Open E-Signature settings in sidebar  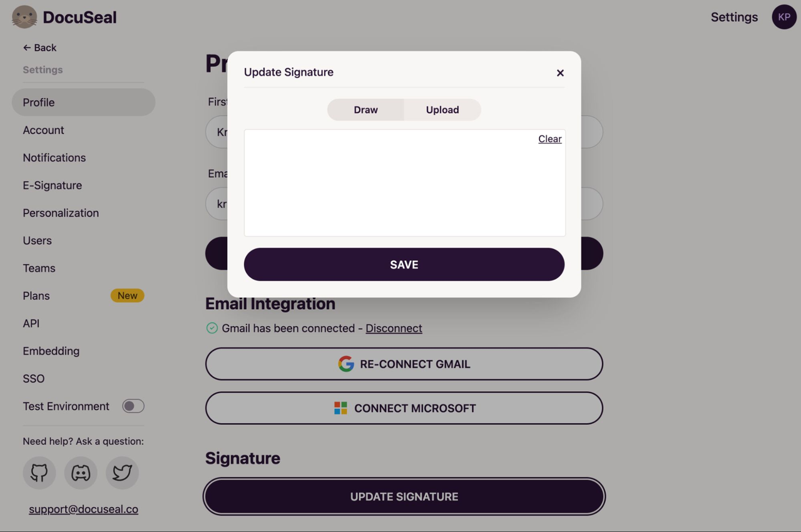[x=53, y=185]
